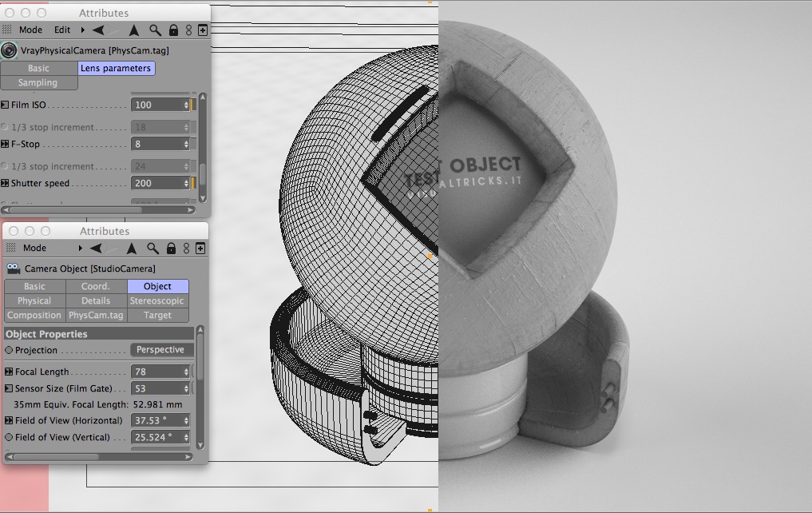The image size is (812, 513).
Task: Toggle lock icon in bottom Attributes toolbar
Action: click(x=171, y=249)
